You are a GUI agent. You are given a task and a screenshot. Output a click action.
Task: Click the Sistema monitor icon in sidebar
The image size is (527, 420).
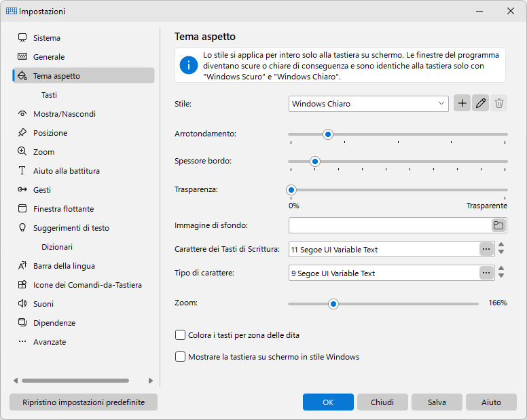point(22,37)
